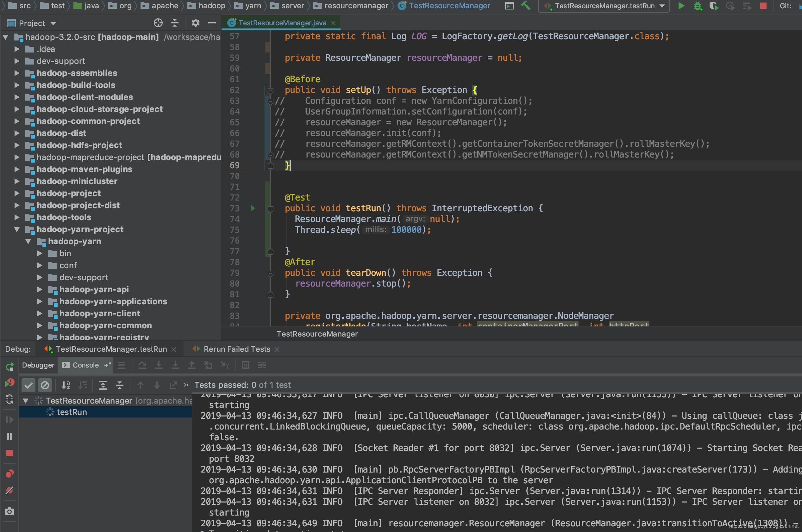The image size is (802, 532).
Task: Expand the hadoop-common-project folder
Action: tap(17, 121)
